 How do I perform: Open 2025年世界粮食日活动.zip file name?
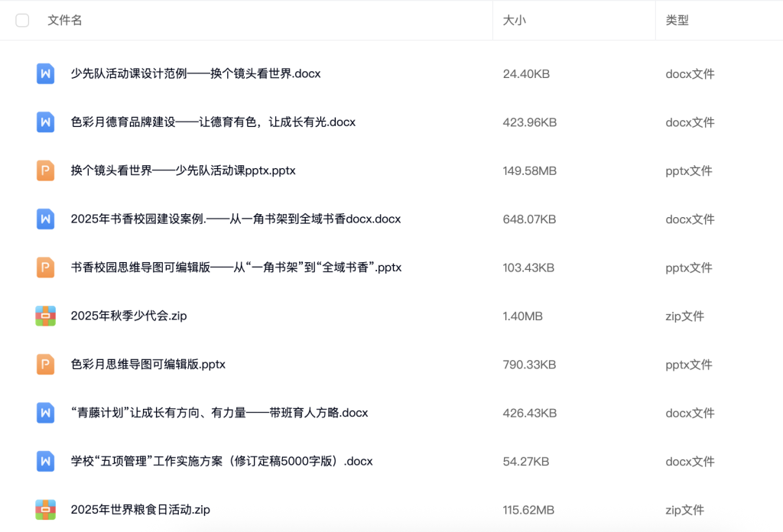coord(140,510)
